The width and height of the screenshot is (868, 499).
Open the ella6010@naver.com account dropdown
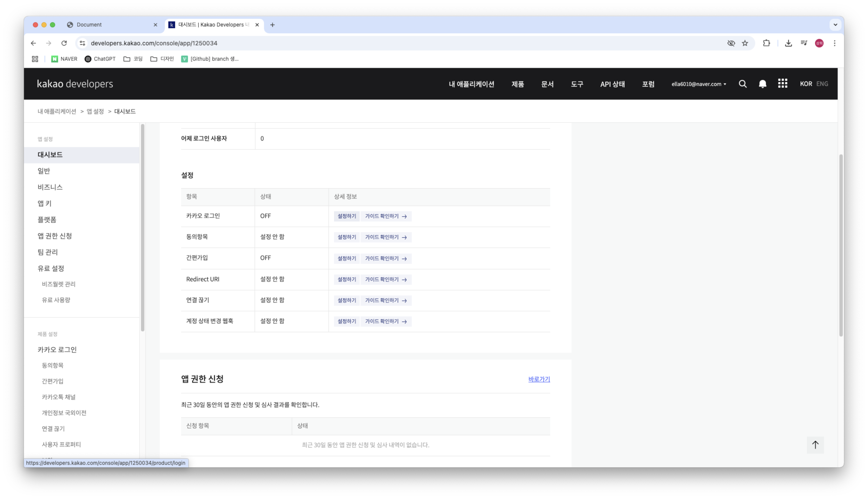699,84
